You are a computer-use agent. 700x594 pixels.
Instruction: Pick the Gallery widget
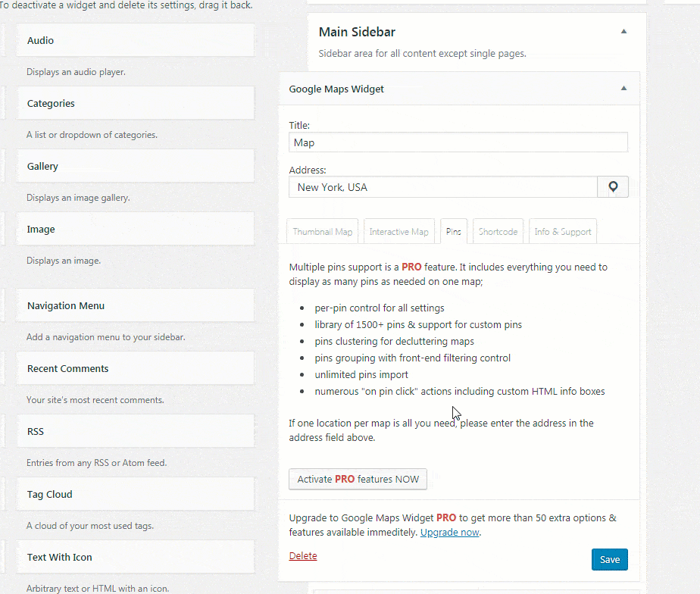(136, 166)
